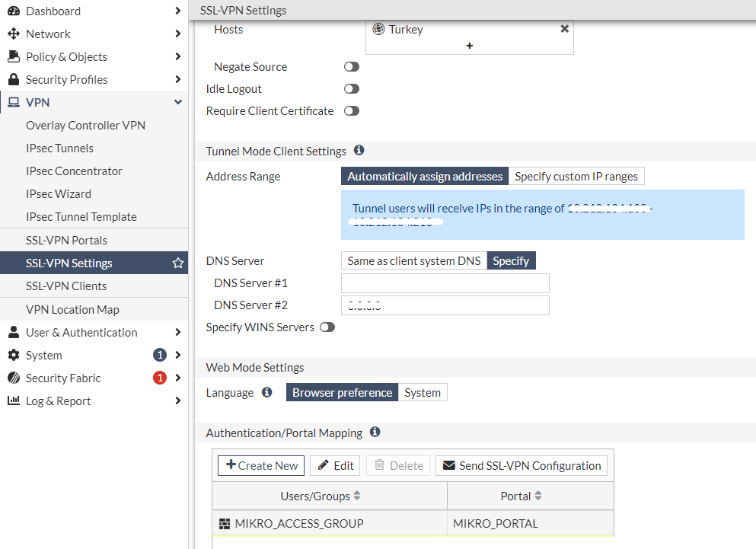Viewport: 756px width, 549px height.
Task: Click into DNS Server #1 field
Action: click(445, 283)
